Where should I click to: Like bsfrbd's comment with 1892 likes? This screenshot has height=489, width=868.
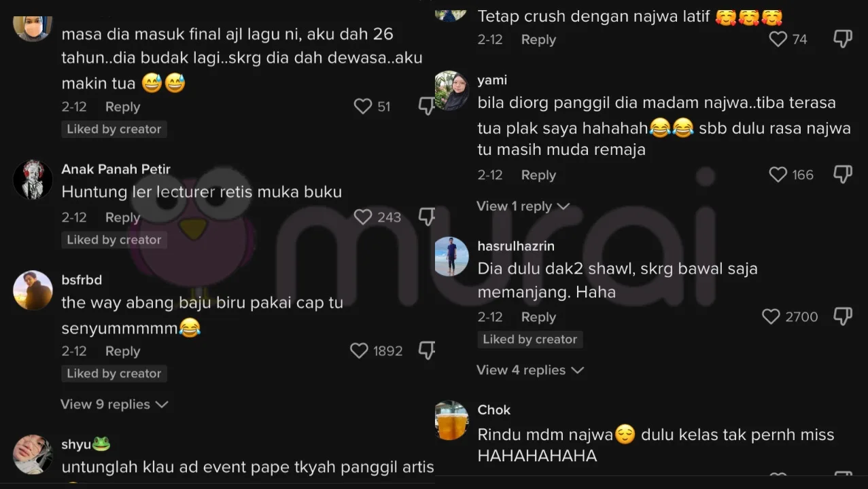pyautogui.click(x=359, y=350)
